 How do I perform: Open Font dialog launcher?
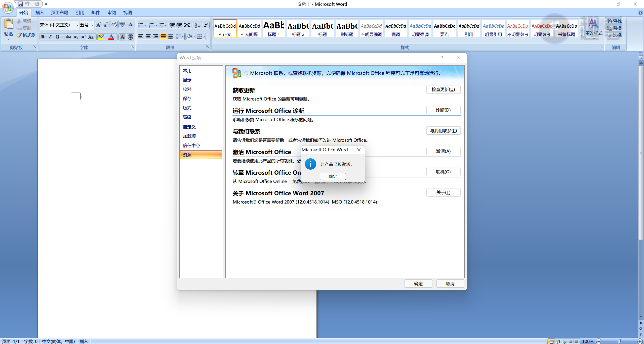point(132,47)
